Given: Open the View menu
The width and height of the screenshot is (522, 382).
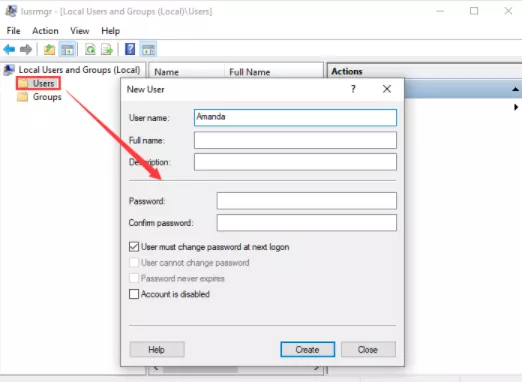Looking at the screenshot, I should 80,31.
